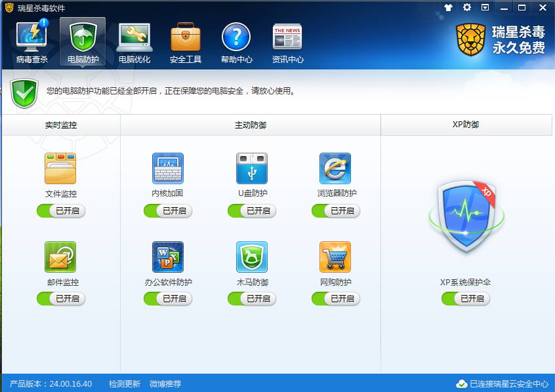Open the 病毒查杀 virus scan panel
Viewport: 555px width, 392px height.
click(x=31, y=39)
